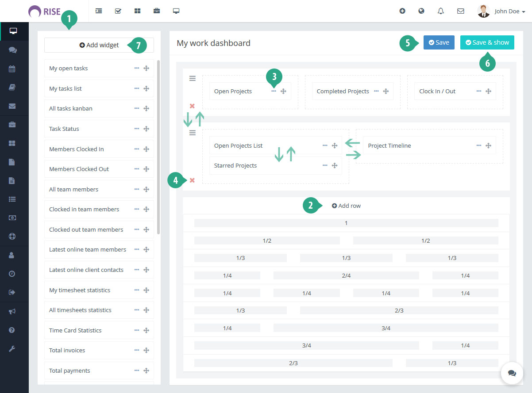Select the 2/3 and 1/3 row layout

(x=346, y=363)
